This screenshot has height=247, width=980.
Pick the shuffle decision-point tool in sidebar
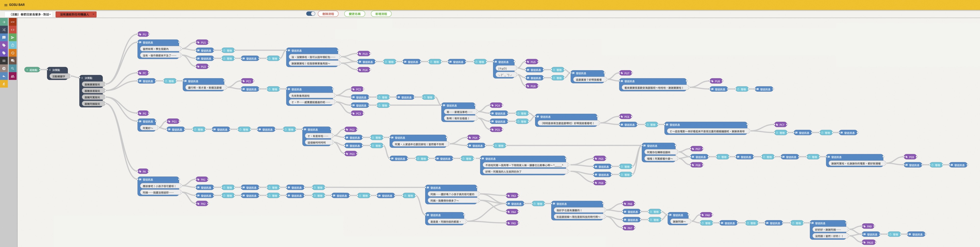coord(4,30)
